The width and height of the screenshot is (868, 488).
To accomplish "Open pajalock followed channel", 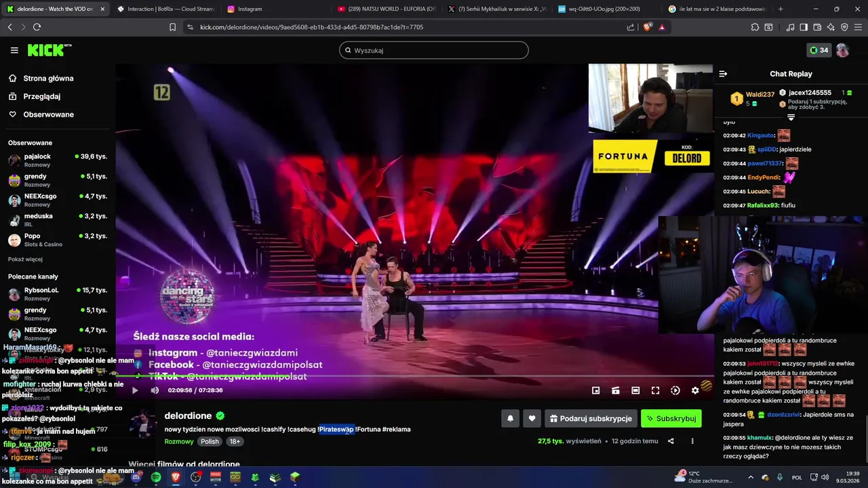I will pos(58,160).
